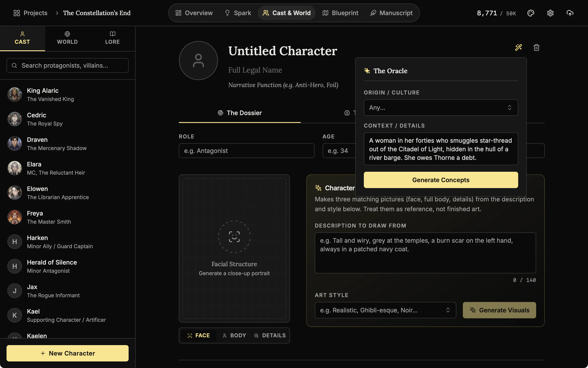
Task: Click the face scan icon in portrait card
Action: point(234,237)
